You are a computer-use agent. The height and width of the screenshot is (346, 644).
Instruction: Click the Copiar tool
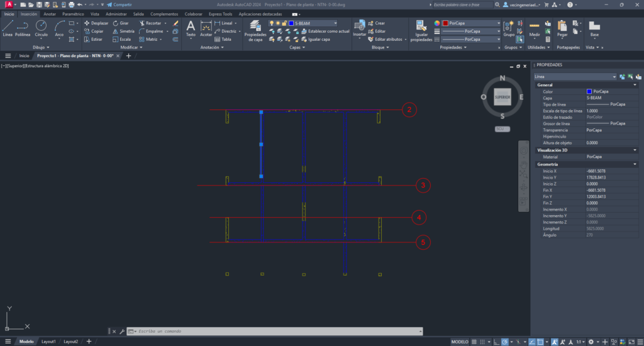tap(94, 31)
